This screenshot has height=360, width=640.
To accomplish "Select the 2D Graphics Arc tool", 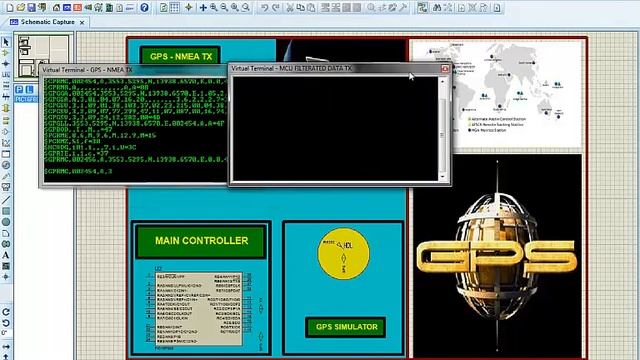I will coord(6,233).
